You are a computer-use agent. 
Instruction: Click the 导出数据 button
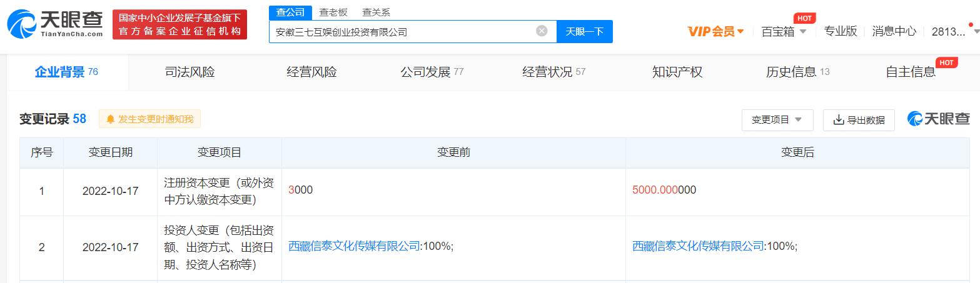[x=859, y=120]
